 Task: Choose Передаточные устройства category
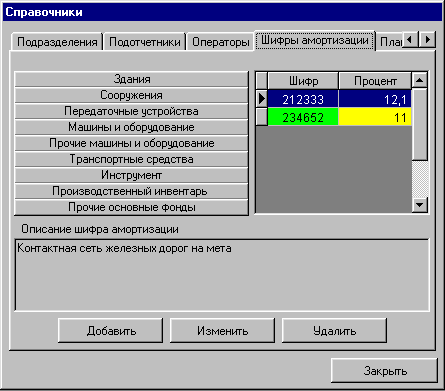132,111
